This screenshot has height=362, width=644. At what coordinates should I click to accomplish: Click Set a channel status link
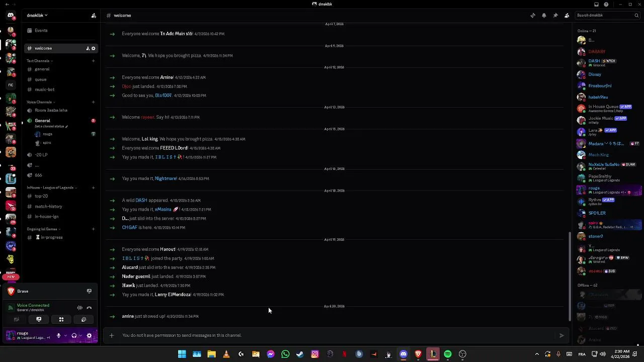tap(51, 126)
